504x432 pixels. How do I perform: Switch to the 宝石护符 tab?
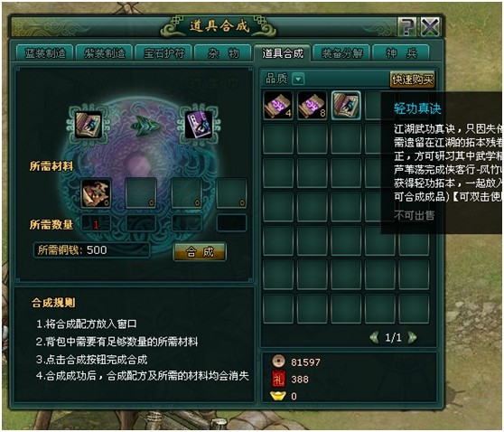tap(163, 53)
